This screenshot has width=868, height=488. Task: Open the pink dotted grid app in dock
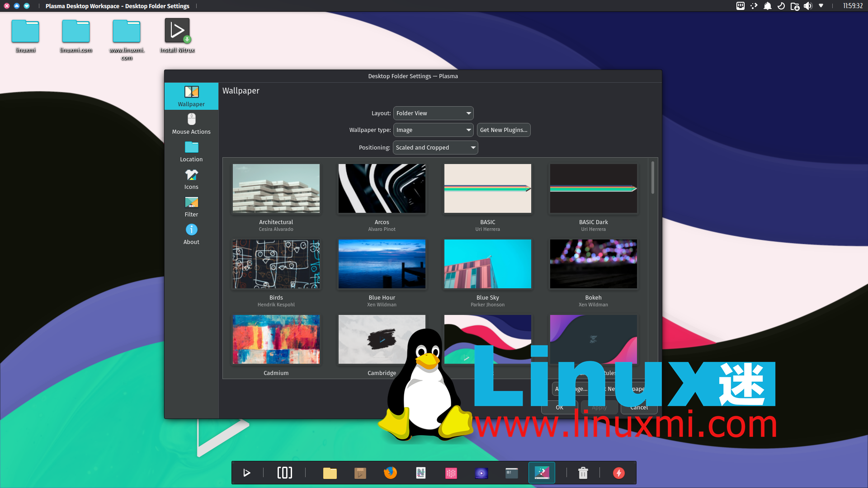tap(451, 473)
